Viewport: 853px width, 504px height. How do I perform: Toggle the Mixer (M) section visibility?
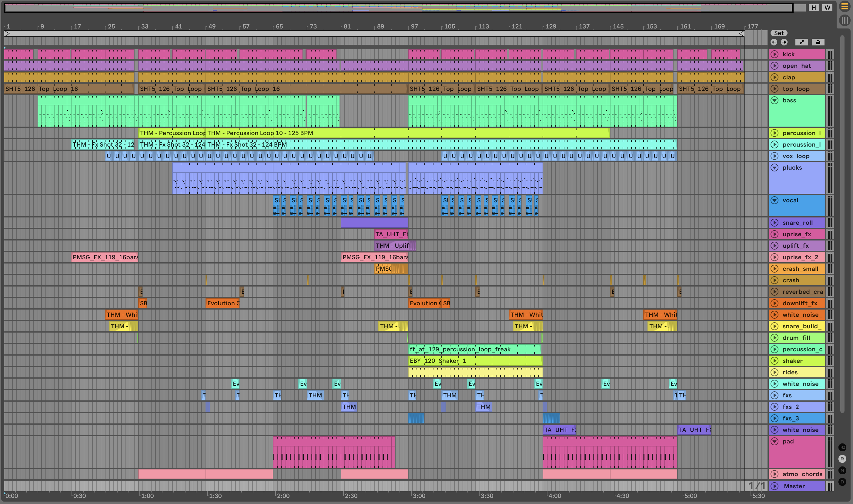click(x=842, y=470)
